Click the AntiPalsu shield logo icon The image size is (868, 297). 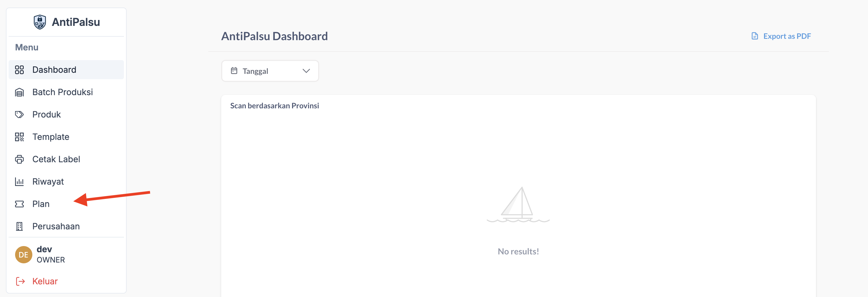coord(40,22)
